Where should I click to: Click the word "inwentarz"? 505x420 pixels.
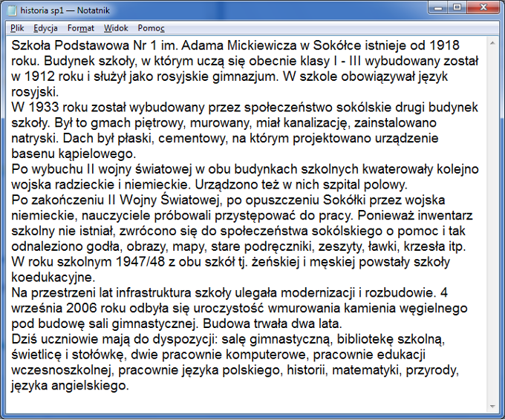pyautogui.click(x=445, y=215)
